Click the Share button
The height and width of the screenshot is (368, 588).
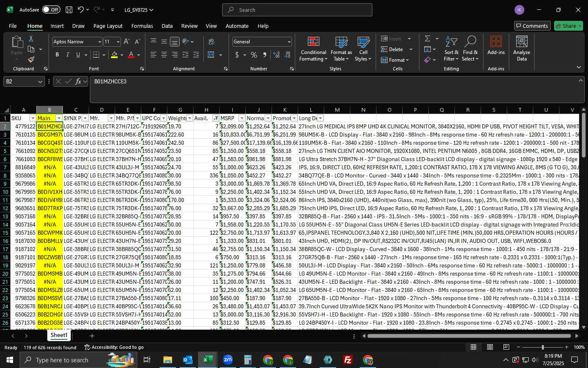click(568, 26)
